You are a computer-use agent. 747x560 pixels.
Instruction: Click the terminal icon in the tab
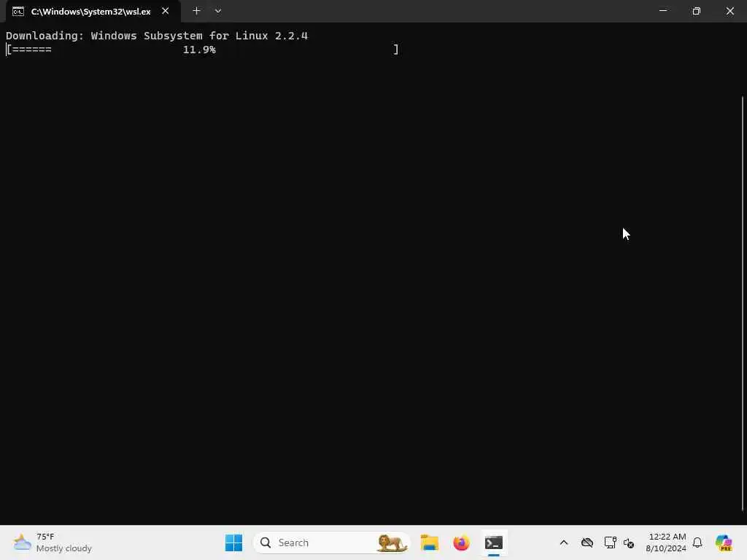point(18,12)
